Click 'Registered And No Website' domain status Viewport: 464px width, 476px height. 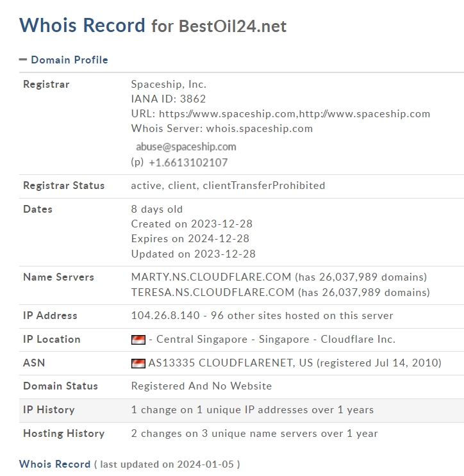(x=202, y=386)
